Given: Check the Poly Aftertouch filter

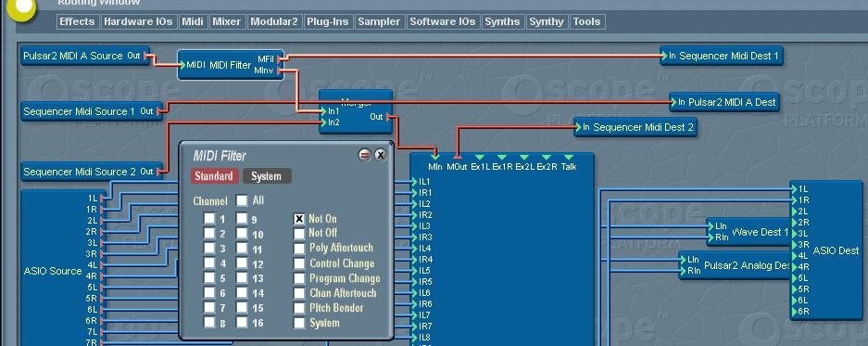Looking at the screenshot, I should [299, 249].
